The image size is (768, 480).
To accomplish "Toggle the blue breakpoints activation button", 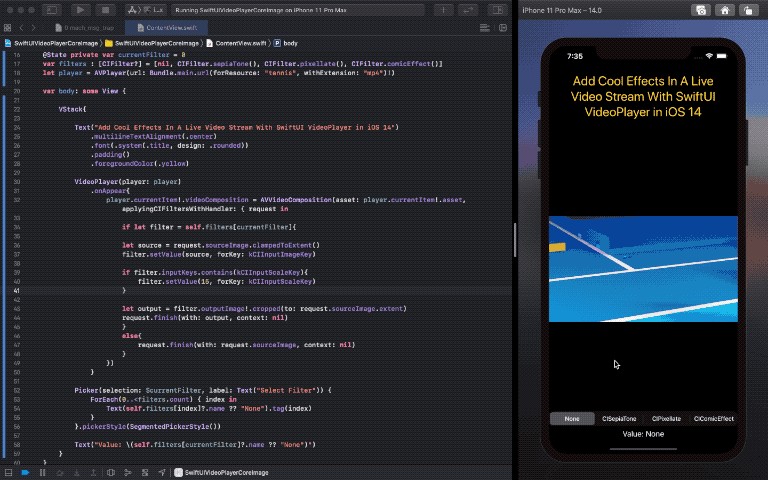I will pyautogui.click(x=25, y=473).
